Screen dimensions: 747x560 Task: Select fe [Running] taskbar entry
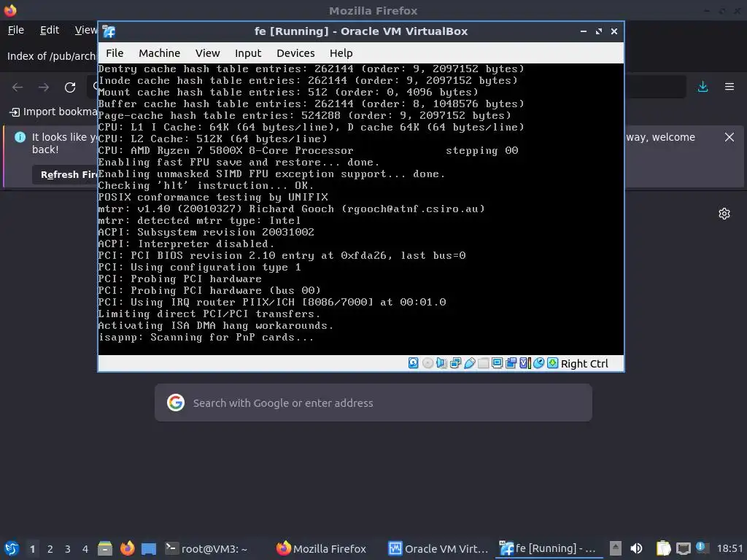pyautogui.click(x=549, y=548)
